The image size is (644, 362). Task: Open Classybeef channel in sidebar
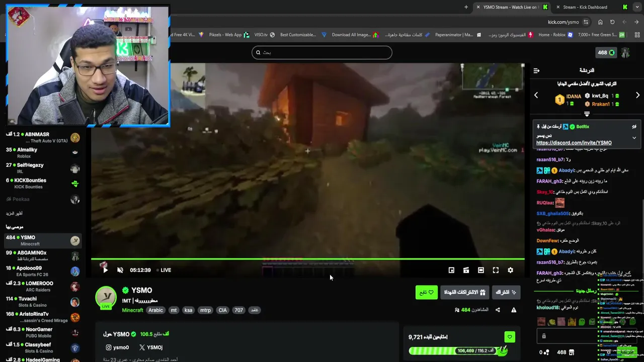(43, 347)
